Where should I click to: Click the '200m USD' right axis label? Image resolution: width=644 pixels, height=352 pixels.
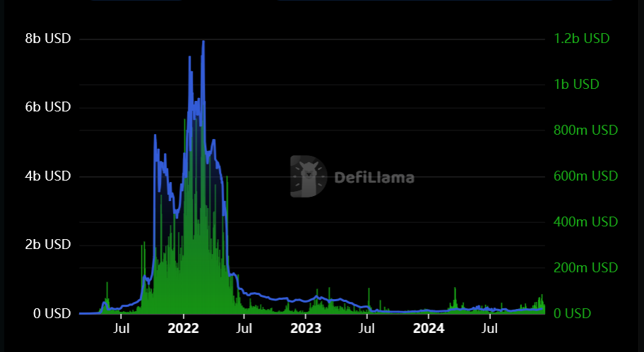point(585,268)
